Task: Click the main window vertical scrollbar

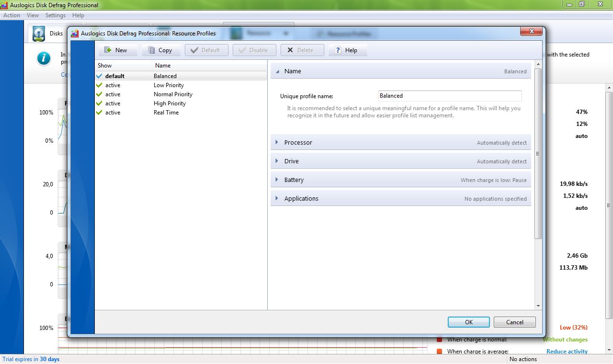Action: pyautogui.click(x=609, y=206)
